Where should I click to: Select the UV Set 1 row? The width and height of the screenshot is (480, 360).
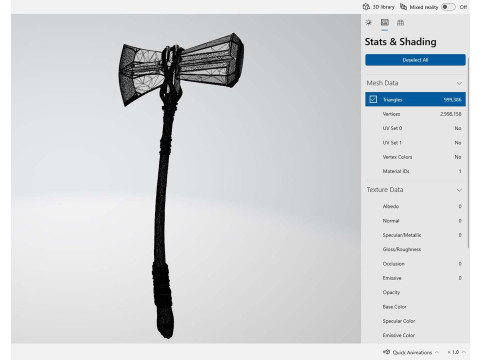(x=415, y=143)
